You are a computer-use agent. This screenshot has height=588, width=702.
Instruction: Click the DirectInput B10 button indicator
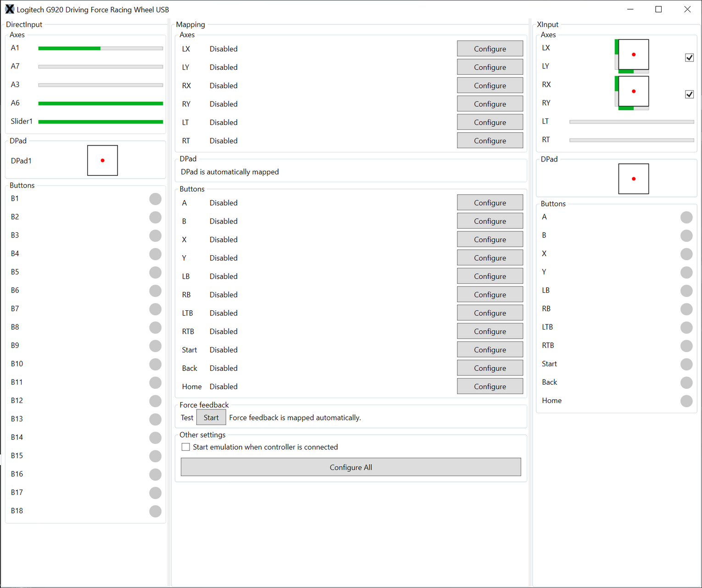[x=156, y=364]
